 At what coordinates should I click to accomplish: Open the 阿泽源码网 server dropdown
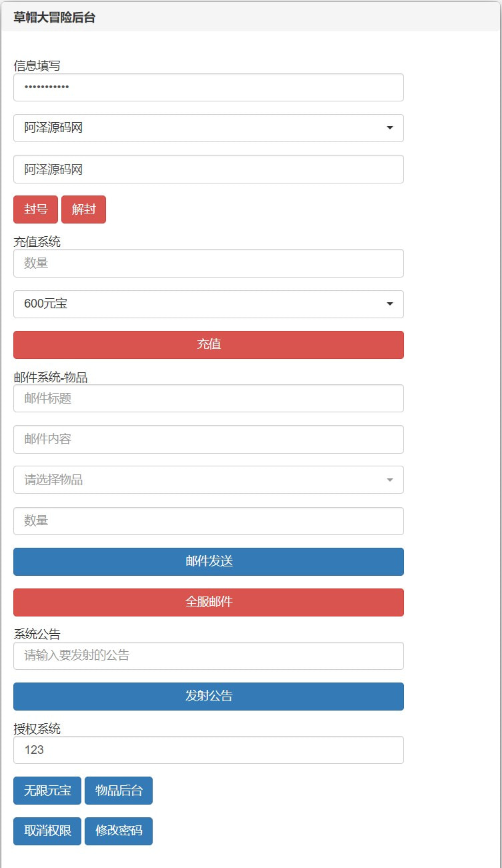(208, 128)
